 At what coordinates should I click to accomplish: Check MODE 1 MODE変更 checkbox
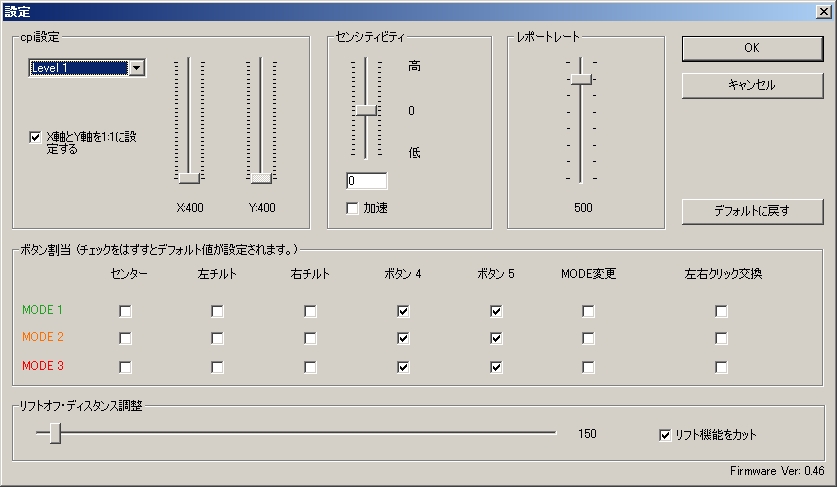588,311
